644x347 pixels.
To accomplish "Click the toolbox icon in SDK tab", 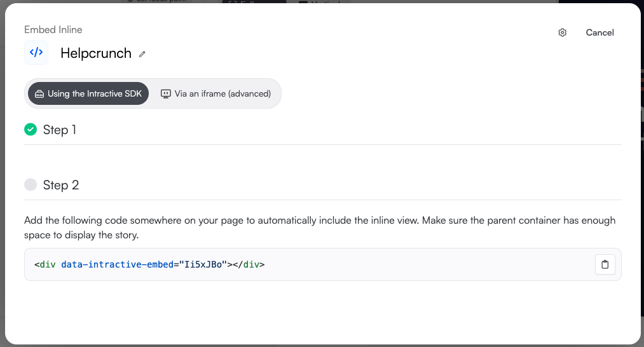I will coord(39,94).
